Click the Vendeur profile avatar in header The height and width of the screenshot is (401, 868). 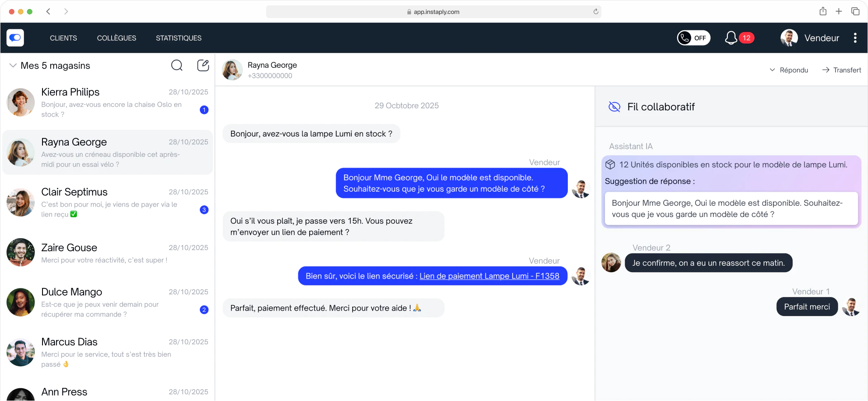pos(789,38)
